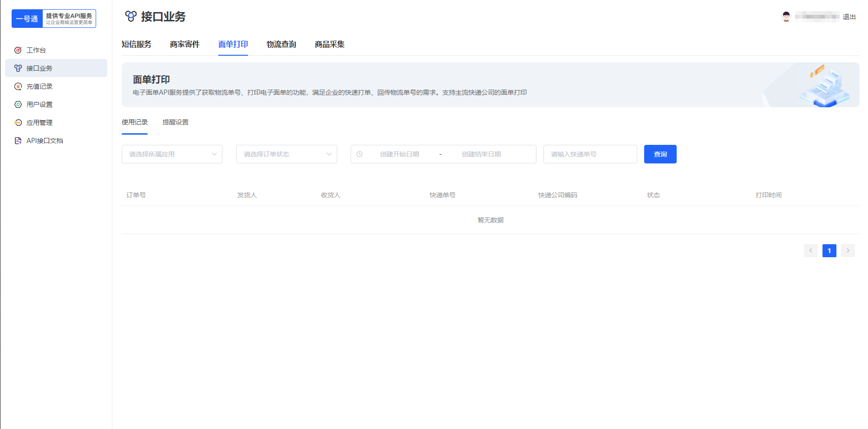This screenshot has width=868, height=429.
Task: Click the 接口业务 sidebar icon
Action: pyautogui.click(x=18, y=68)
